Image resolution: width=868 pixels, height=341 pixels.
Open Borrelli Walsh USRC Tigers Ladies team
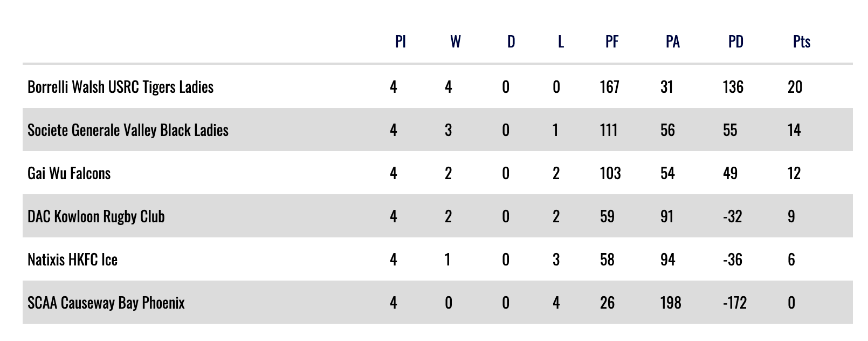tap(120, 87)
